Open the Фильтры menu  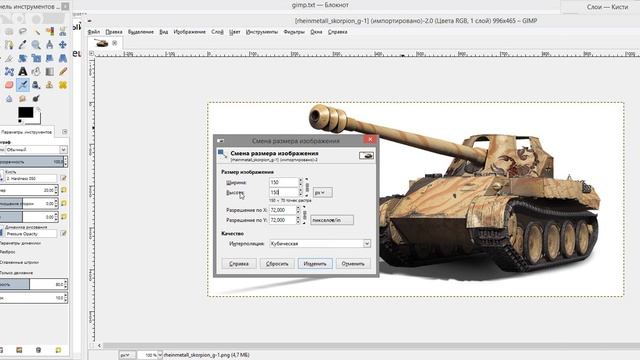tap(294, 32)
